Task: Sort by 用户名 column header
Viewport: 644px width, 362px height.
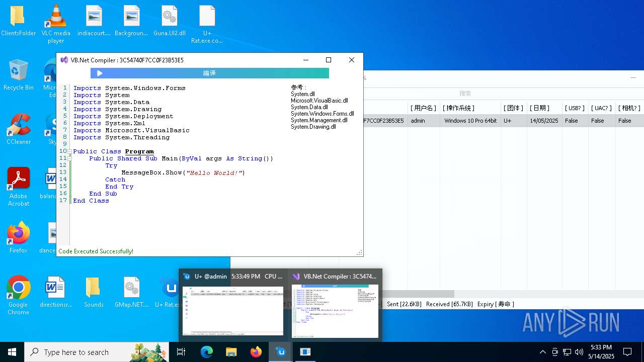Action: coord(423,108)
